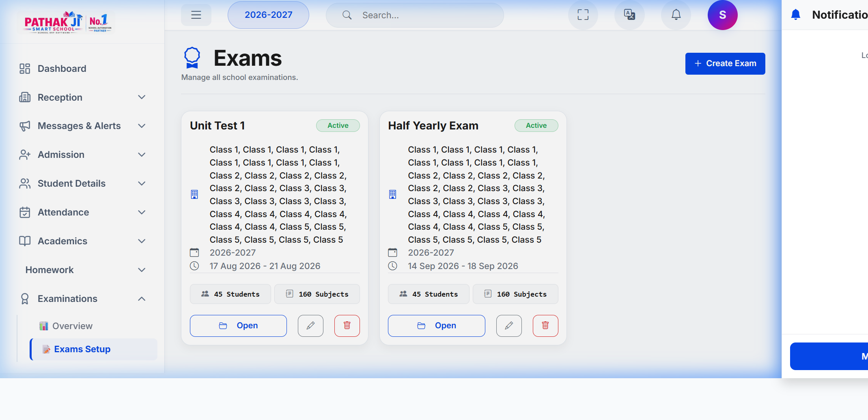Screen dimensions: 868x420
Task: Expand the Admission chevron
Action: click(x=142, y=155)
